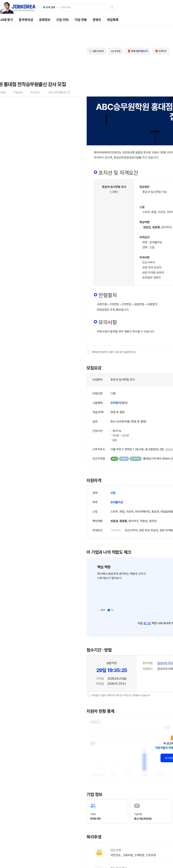Switch to the 추천공고 tab
Image resolution: width=173 pixels, height=868 pixels.
[35, 92]
